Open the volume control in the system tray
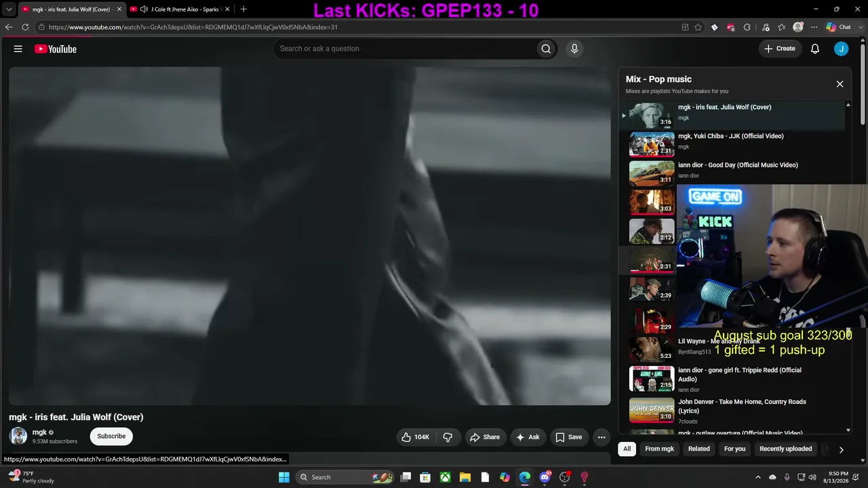Screen dimensions: 868x488 (812, 477)
